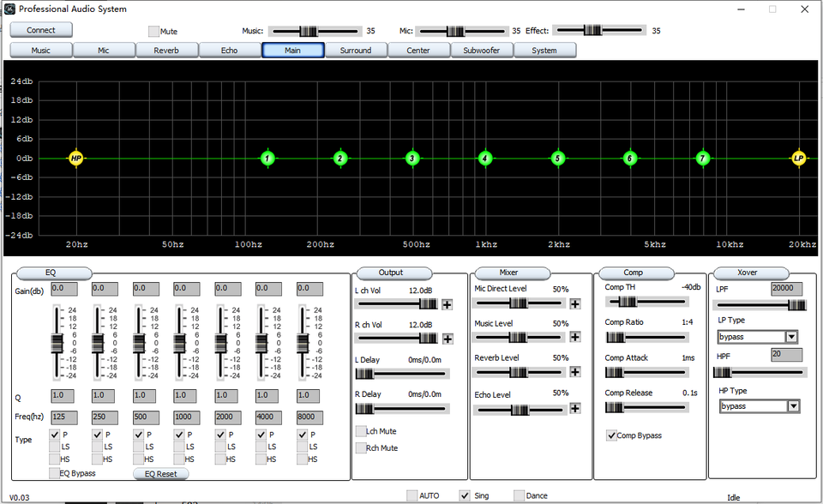Select EQ band node 1 on graph
Screen dimensions: 823x504
(267, 159)
